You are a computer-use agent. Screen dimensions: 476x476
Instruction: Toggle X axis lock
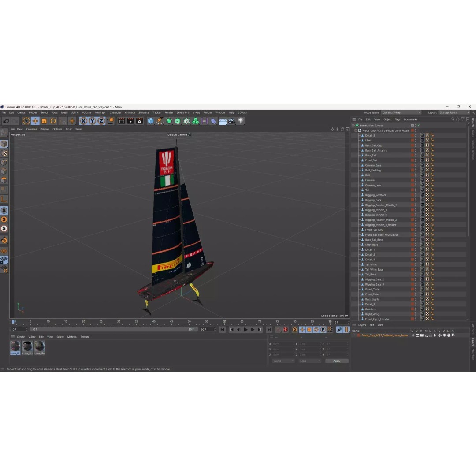point(83,121)
